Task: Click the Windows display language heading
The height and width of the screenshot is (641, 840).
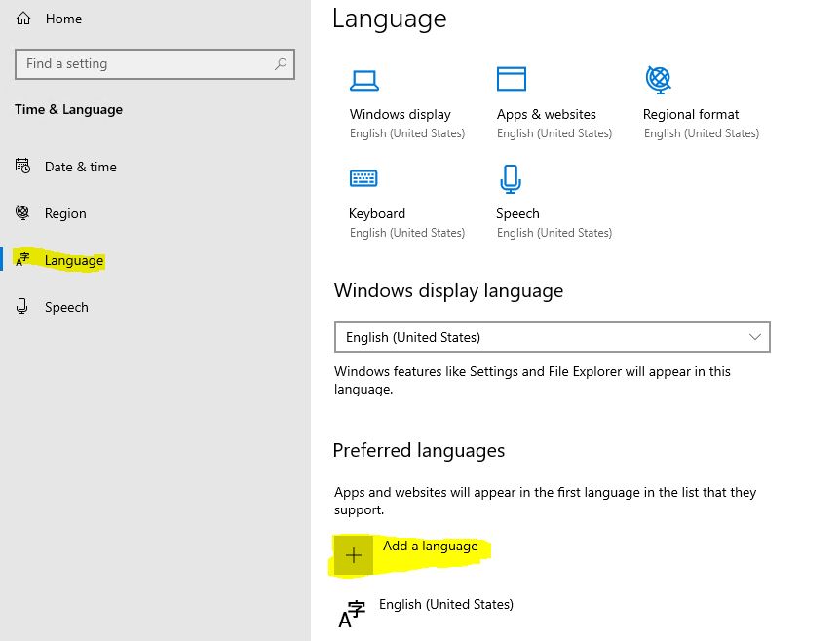Action: [x=449, y=291]
